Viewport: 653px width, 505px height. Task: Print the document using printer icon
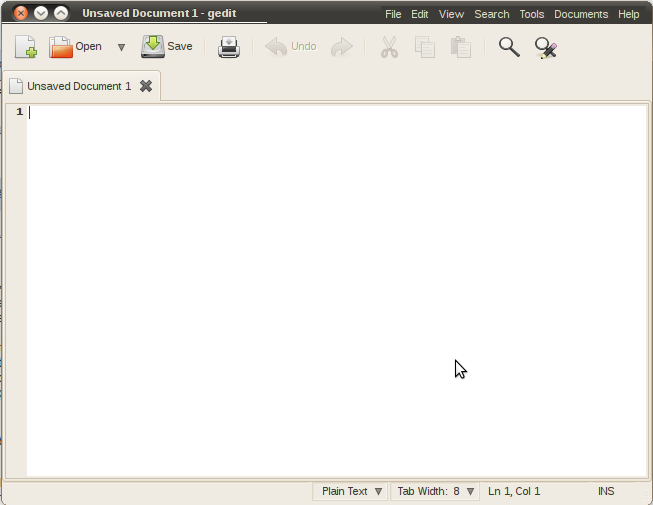pos(229,47)
